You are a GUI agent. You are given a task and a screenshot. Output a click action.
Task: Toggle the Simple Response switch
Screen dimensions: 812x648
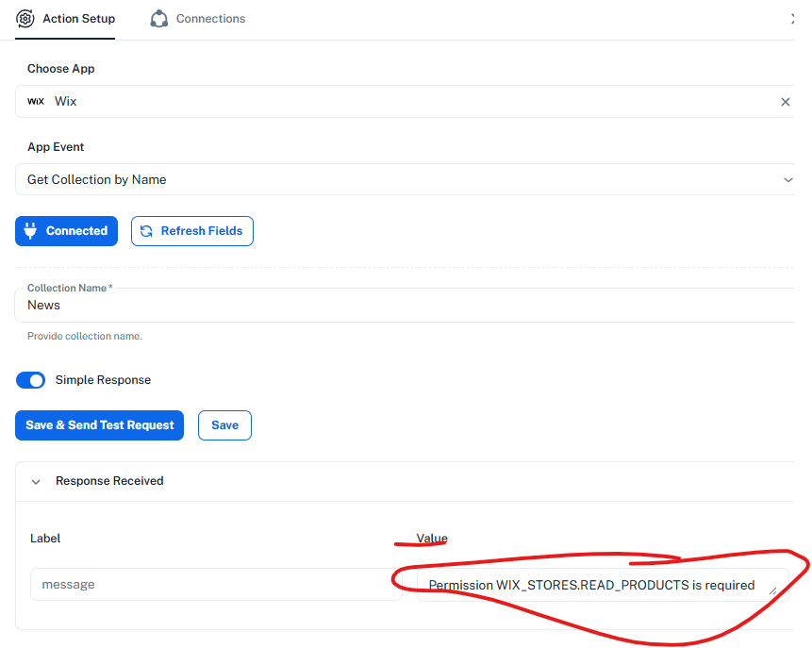pos(30,380)
